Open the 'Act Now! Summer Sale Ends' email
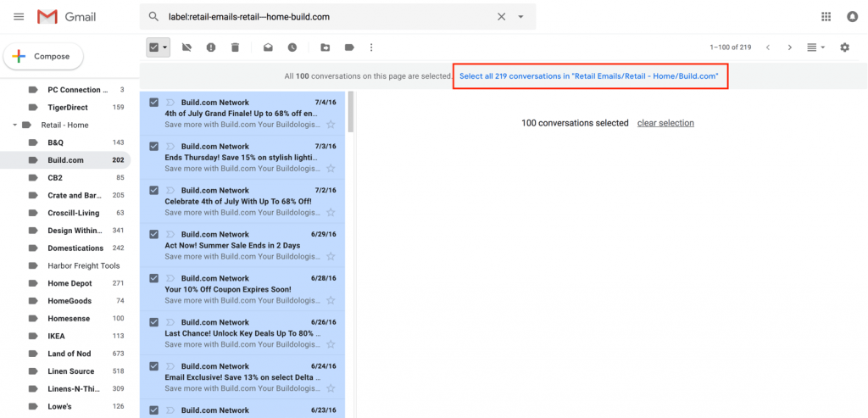868x418 pixels. pyautogui.click(x=242, y=245)
